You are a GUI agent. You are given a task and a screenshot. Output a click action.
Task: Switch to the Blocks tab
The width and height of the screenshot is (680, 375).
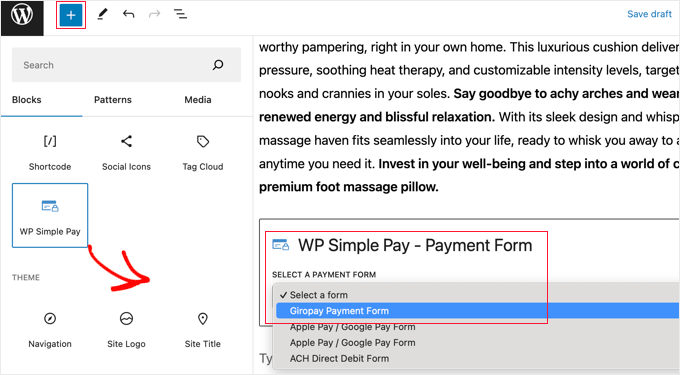[x=26, y=100]
